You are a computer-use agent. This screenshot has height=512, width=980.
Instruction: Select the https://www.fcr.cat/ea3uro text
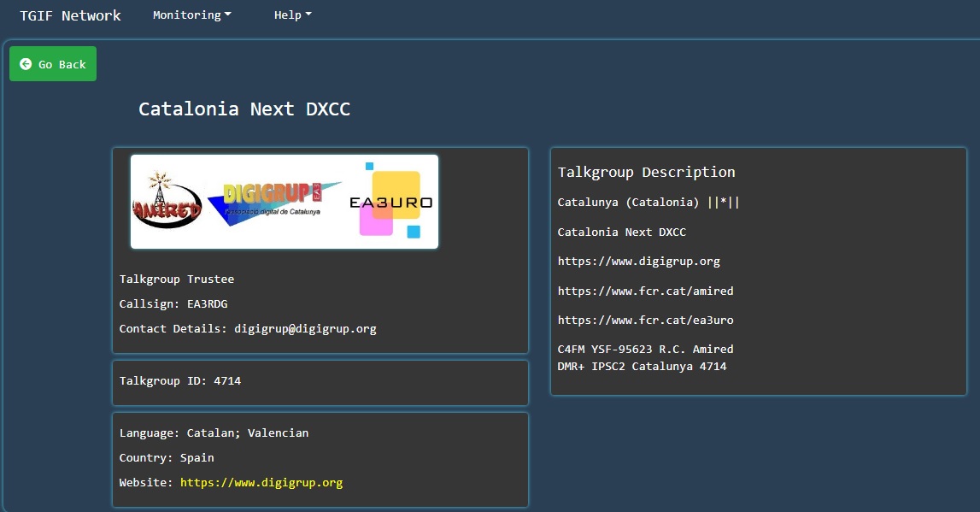(646, 320)
